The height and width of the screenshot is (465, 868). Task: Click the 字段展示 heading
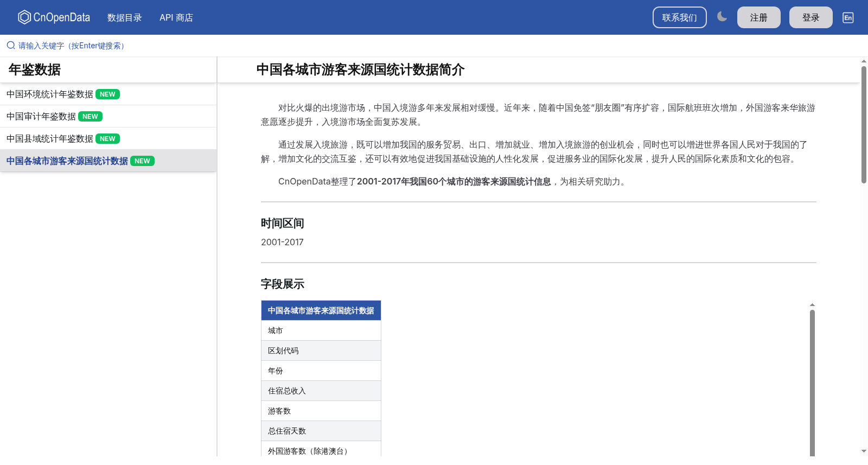[x=283, y=284]
